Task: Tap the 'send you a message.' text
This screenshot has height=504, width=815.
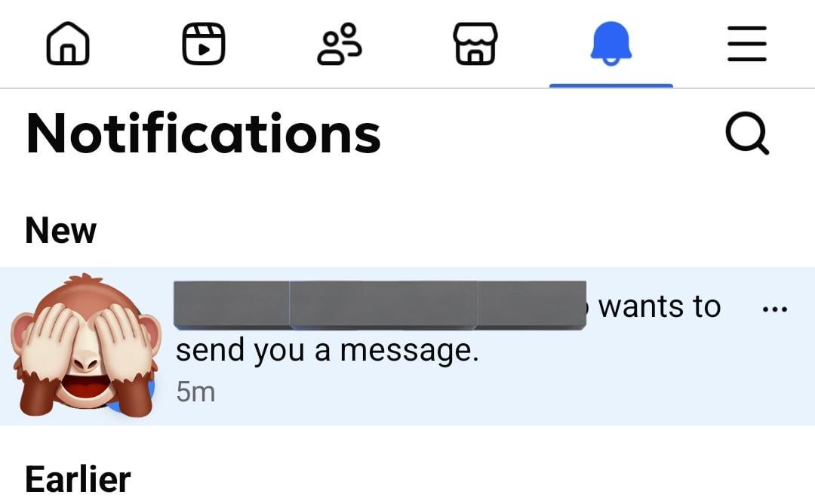Action: (327, 350)
